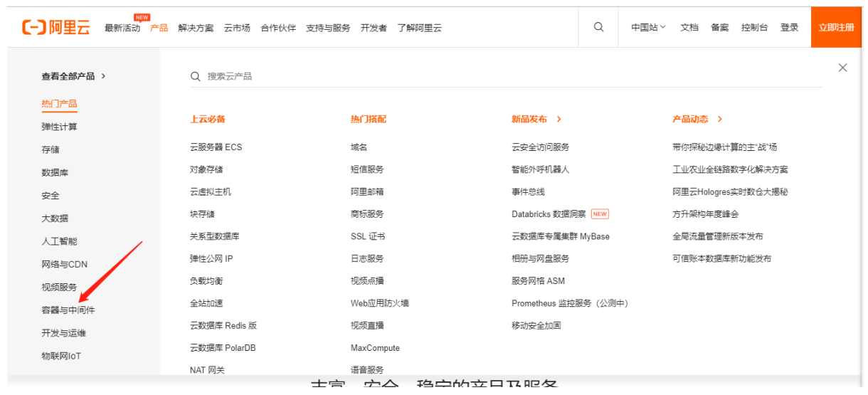Open 商标服务 link
This screenshot has width=868, height=395.
pyautogui.click(x=367, y=214)
